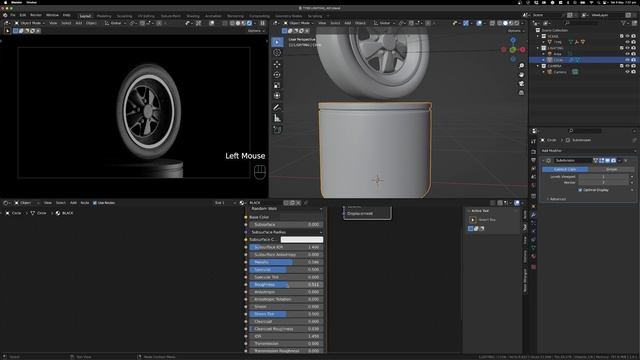The width and height of the screenshot is (640, 360).
Task: Select Catmull-Clark subdivision type button
Action: click(x=565, y=169)
